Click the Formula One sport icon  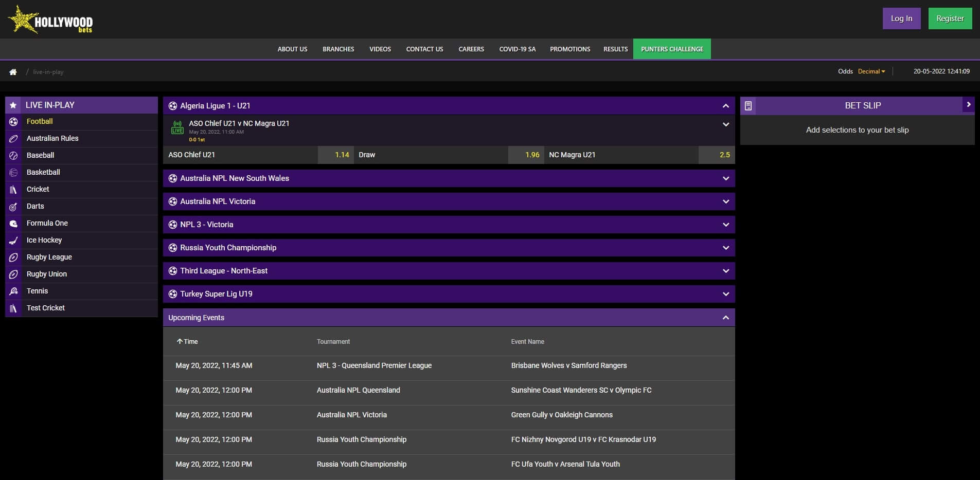(13, 223)
